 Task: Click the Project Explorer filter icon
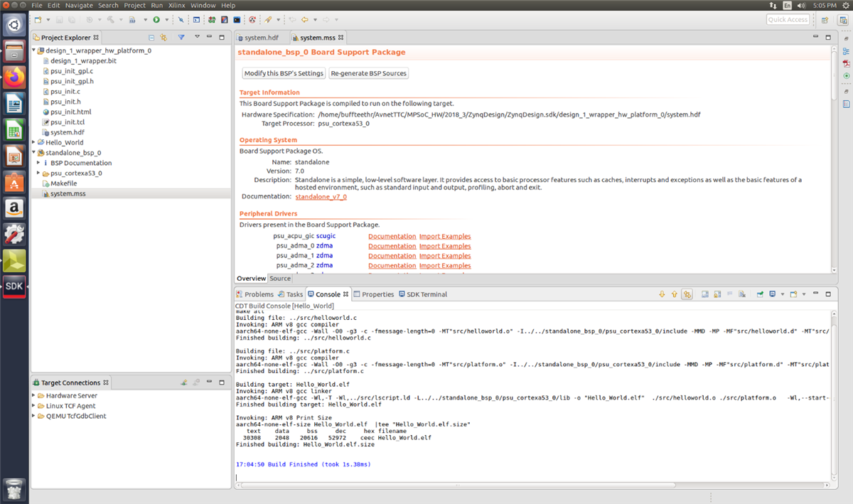tap(181, 38)
